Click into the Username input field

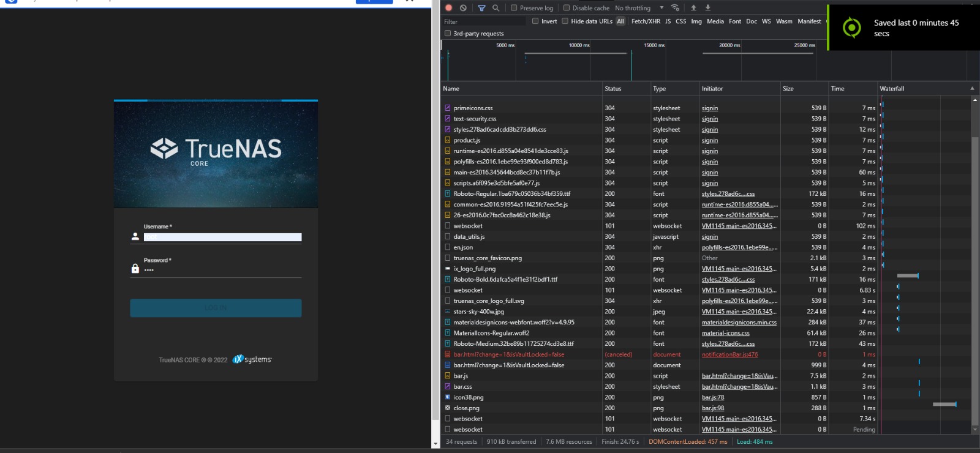[222, 237]
